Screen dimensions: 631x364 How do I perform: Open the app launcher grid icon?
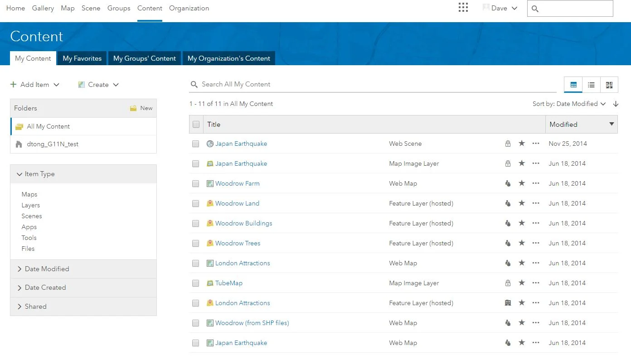click(463, 7)
